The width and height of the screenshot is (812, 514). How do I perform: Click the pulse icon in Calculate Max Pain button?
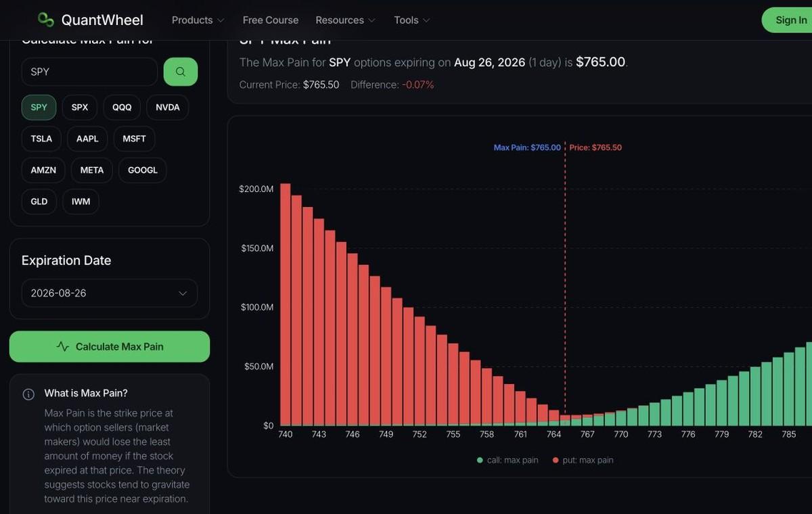click(x=63, y=346)
